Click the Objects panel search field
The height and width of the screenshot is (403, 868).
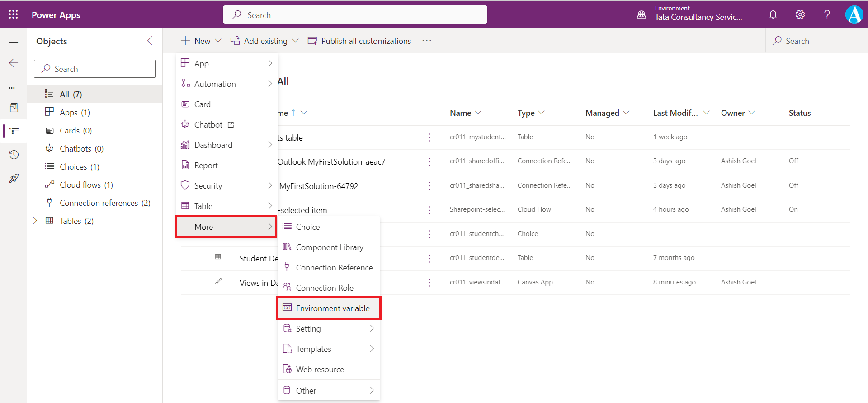(x=95, y=69)
